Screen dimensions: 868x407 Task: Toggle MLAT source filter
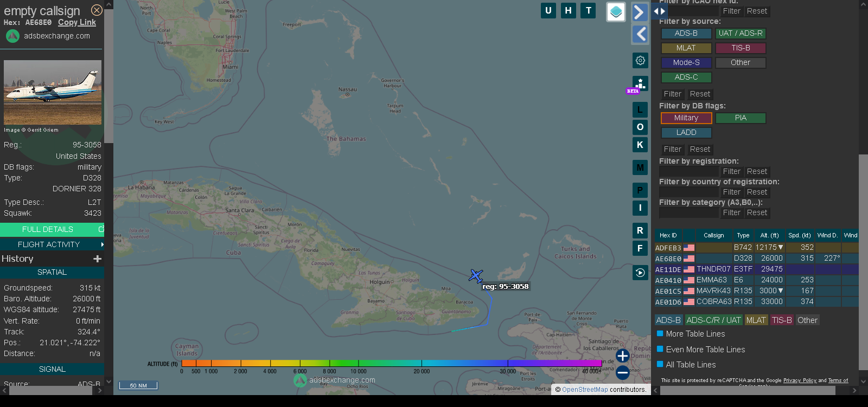pos(686,48)
